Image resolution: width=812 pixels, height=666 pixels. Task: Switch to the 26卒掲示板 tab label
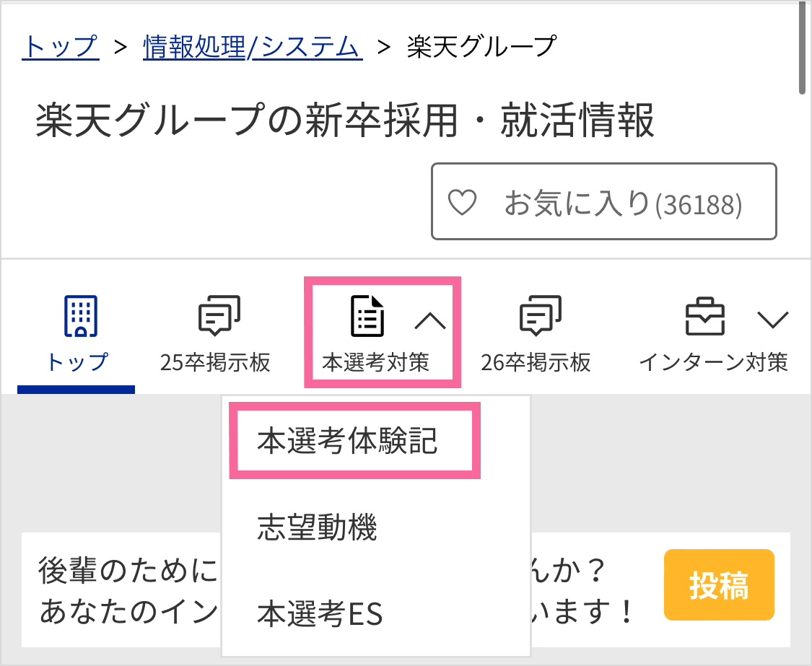tap(536, 362)
